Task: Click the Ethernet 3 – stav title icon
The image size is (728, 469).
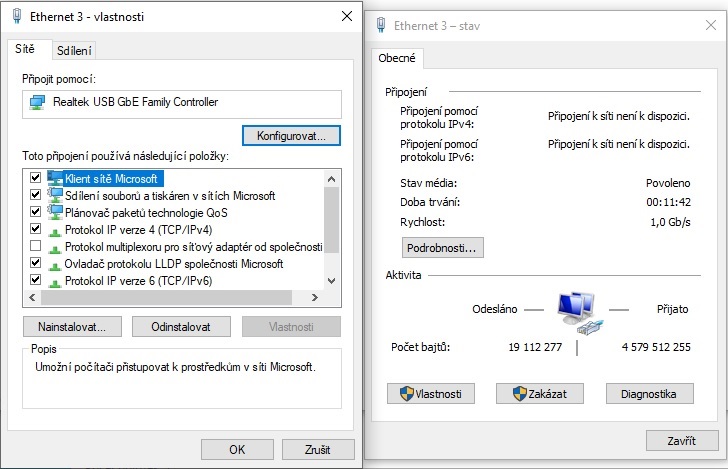Action: (x=380, y=24)
